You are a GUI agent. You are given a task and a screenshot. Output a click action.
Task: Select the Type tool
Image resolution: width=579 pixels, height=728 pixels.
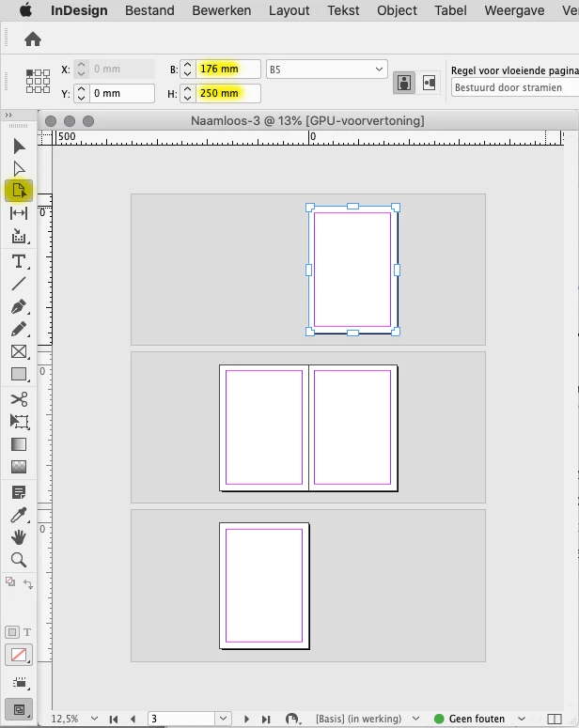tap(19, 261)
